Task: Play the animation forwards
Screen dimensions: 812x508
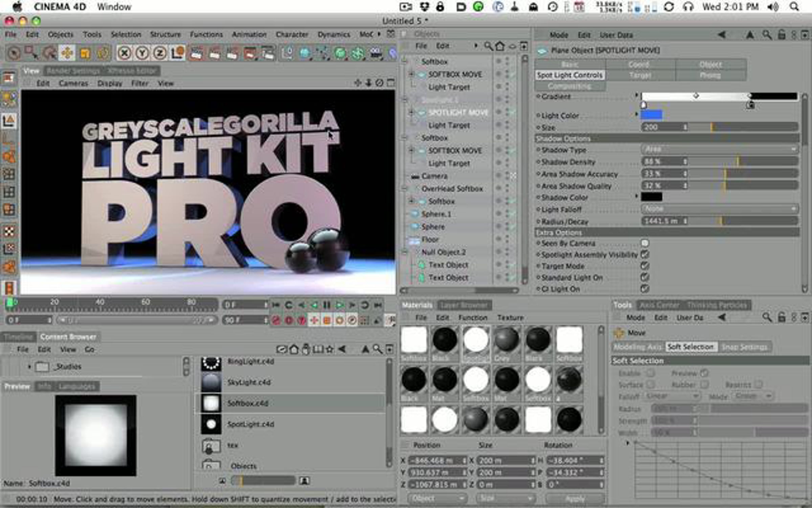Action: pos(339,305)
